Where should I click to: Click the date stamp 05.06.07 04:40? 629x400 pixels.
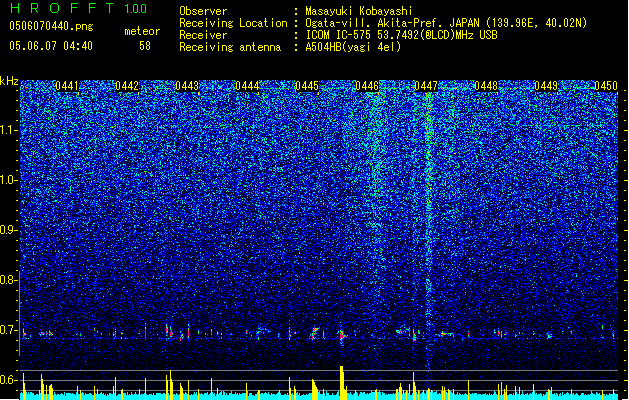pos(51,46)
